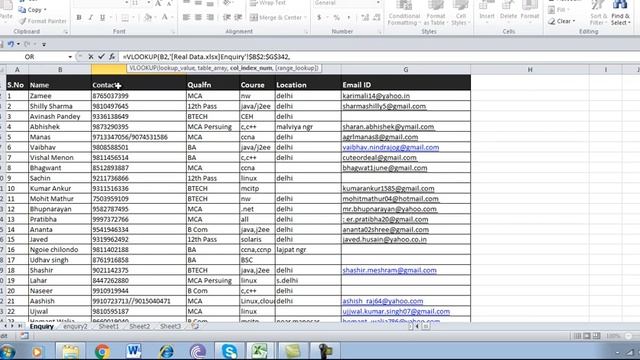Image resolution: width=640 pixels, height=360 pixels.
Task: Select column H header
Action: (530, 70)
